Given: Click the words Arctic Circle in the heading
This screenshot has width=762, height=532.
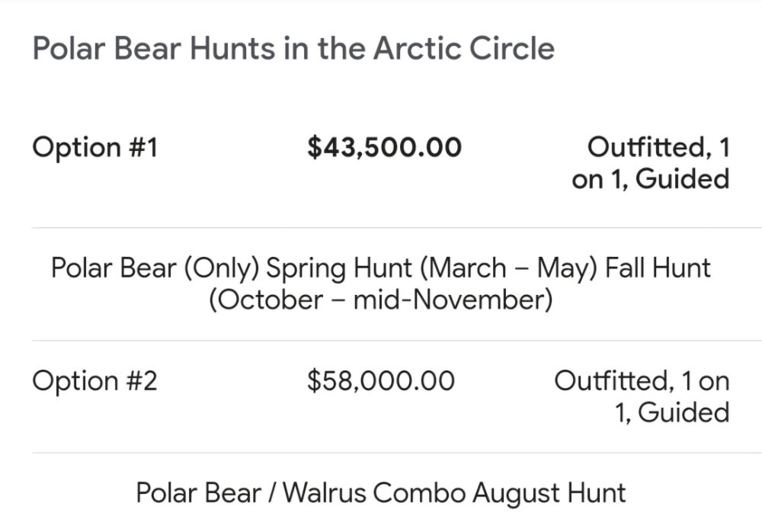Looking at the screenshot, I should pos(463,49).
